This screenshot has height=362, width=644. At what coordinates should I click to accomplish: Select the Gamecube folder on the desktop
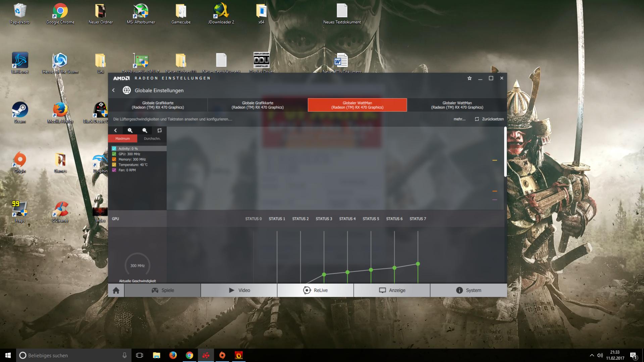(x=181, y=14)
